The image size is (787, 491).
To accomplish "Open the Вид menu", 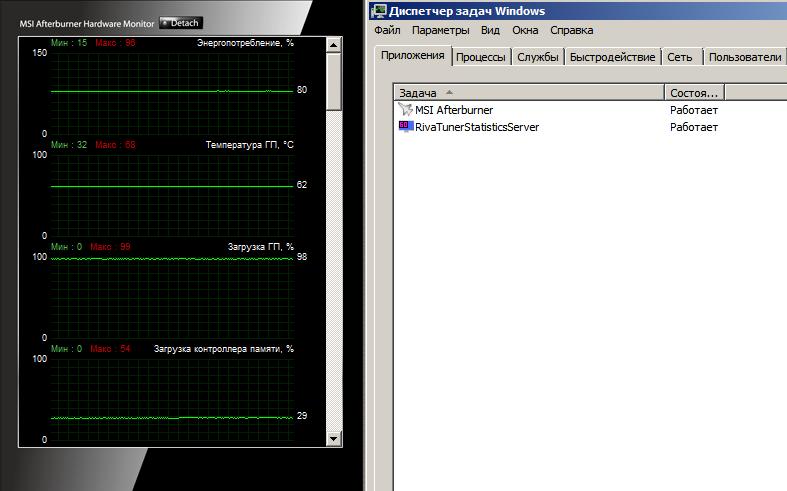I will 490,30.
